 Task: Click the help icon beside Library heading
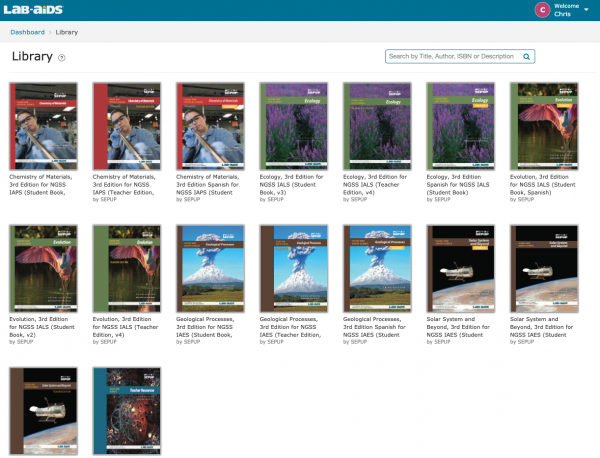pyautogui.click(x=62, y=58)
